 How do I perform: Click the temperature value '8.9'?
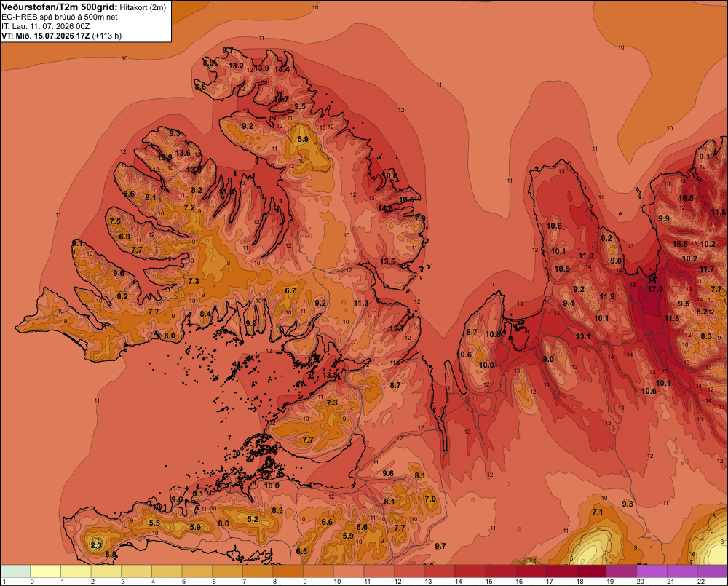[208, 63]
